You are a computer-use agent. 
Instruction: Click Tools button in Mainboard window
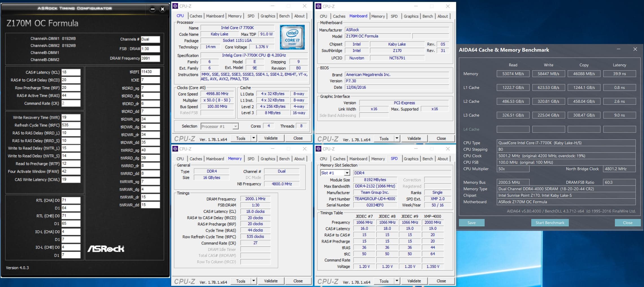click(384, 138)
